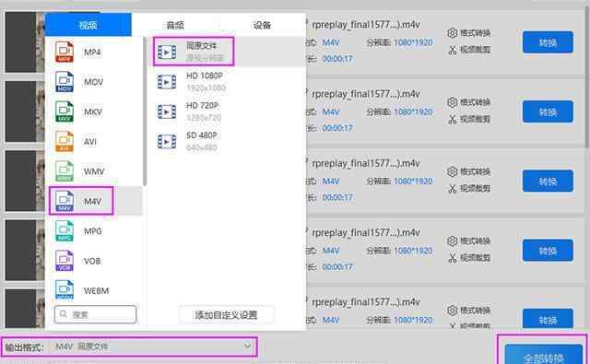Viewport: 590px width, 364px height.
Task: Select the MP4 format icon
Action: tap(65, 52)
